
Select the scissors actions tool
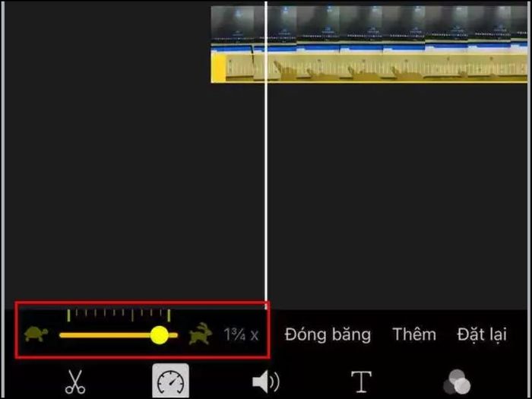[x=75, y=382]
